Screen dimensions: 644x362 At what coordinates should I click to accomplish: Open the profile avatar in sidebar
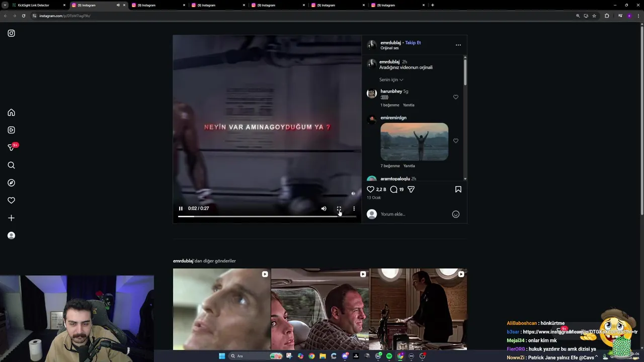[11, 235]
